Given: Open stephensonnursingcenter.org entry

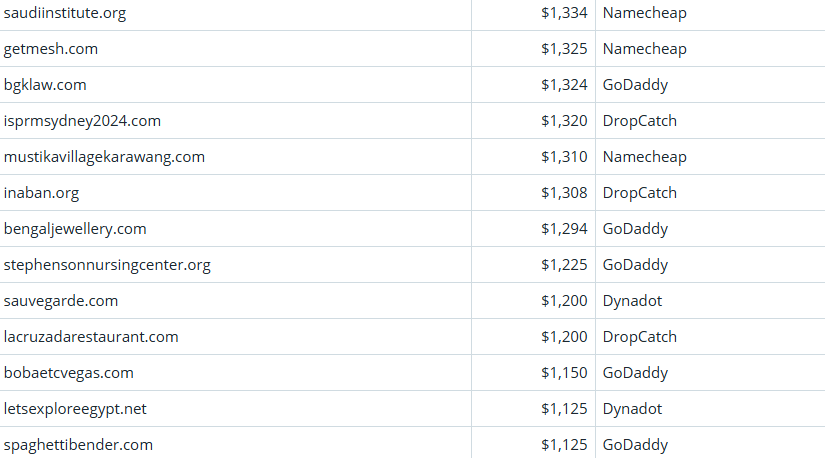Looking at the screenshot, I should tap(107, 265).
